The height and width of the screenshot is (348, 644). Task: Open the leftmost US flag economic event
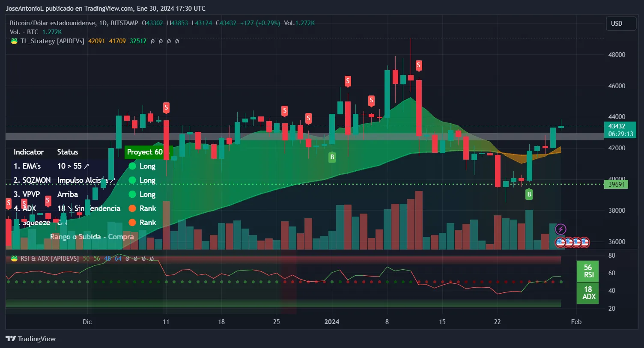coord(561,243)
